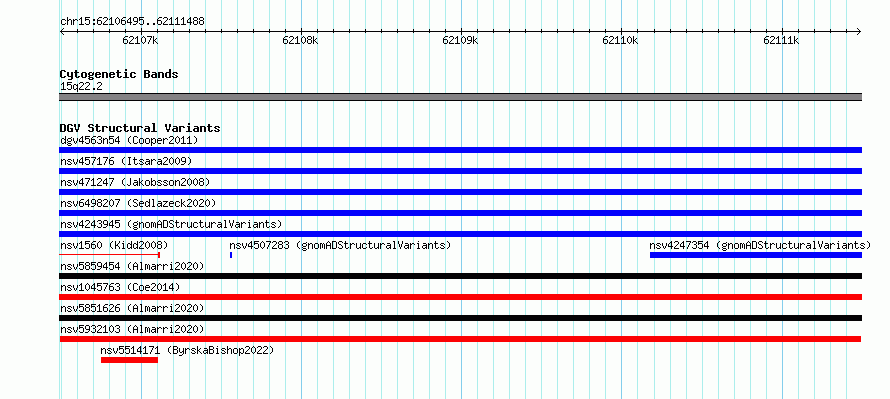
Task: Click the short red bar under nsv5514171
Action: coord(129,360)
